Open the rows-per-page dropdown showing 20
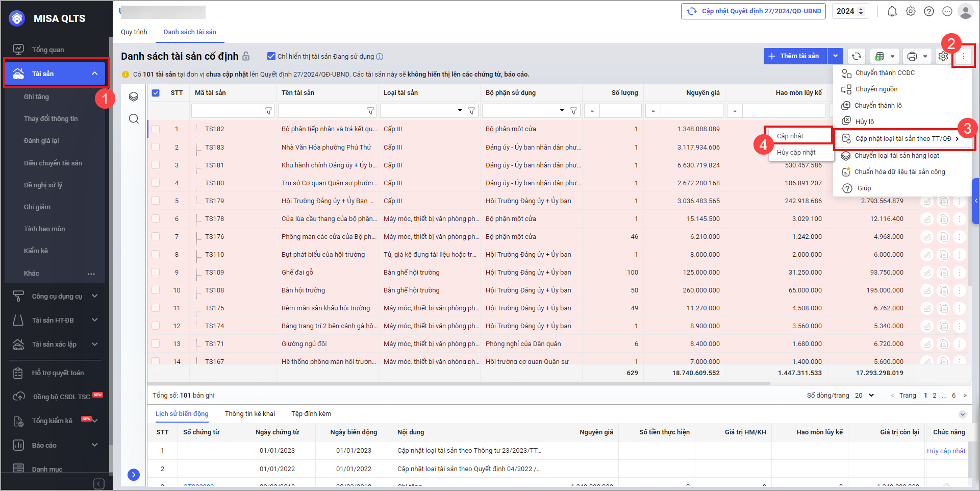980x491 pixels. pos(865,395)
